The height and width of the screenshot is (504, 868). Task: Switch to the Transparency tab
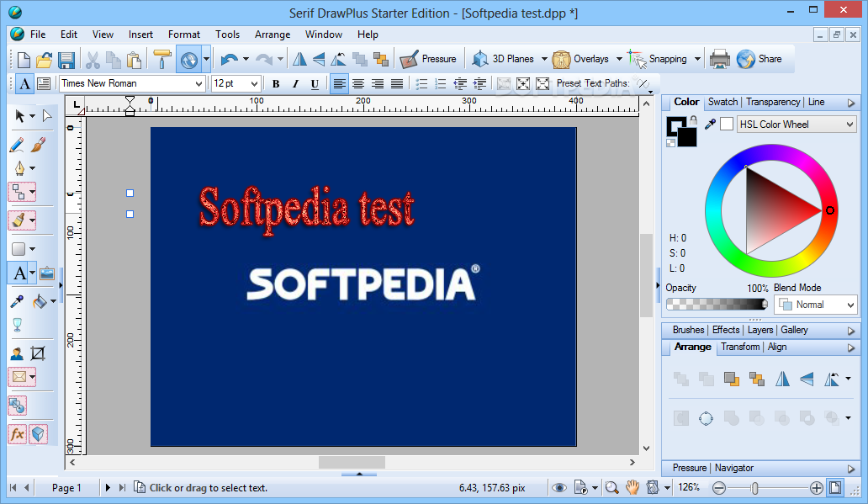tap(773, 102)
